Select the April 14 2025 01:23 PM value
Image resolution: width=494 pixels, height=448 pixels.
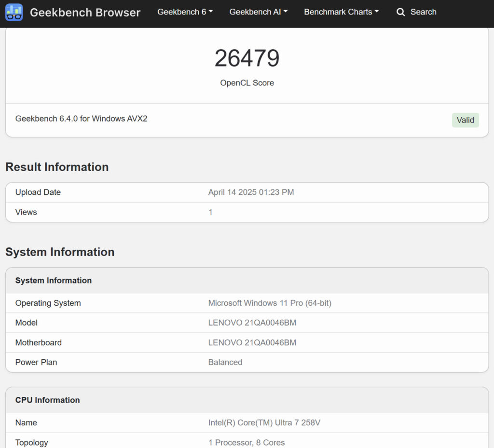pyautogui.click(x=251, y=192)
